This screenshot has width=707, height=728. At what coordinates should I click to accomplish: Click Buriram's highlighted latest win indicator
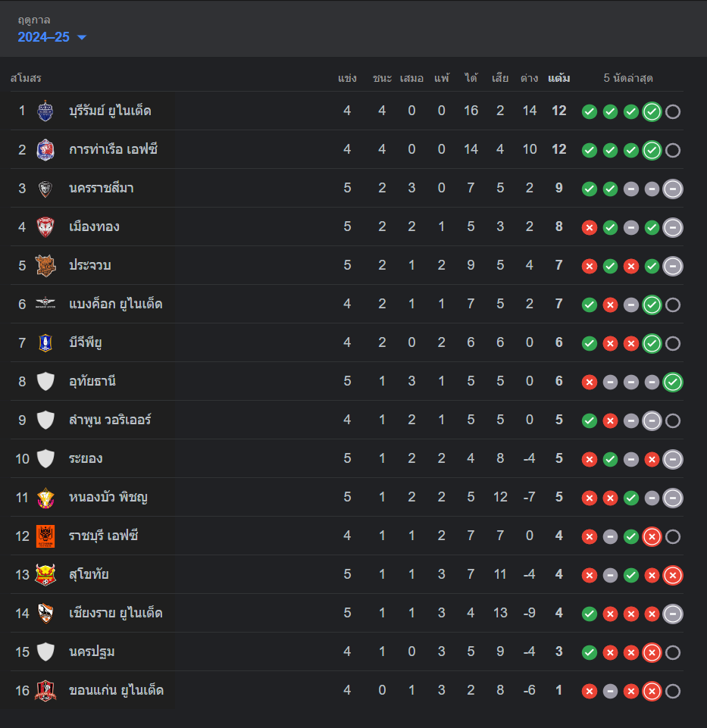652,111
